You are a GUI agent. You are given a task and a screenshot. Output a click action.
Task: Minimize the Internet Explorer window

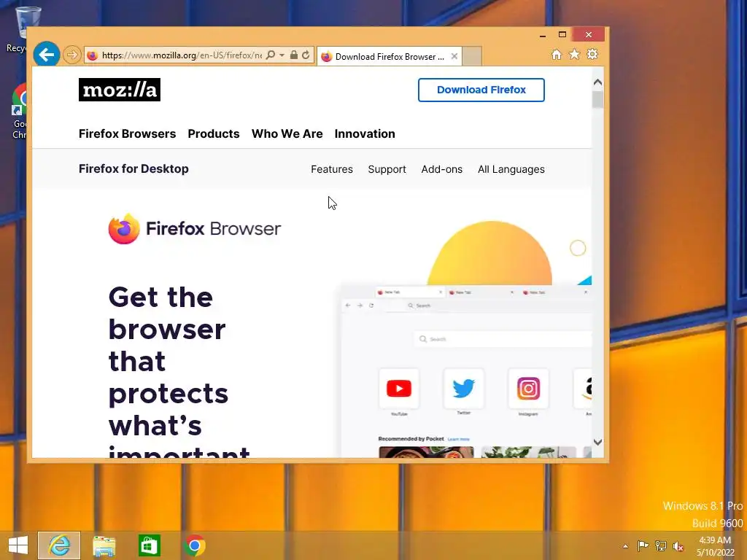(x=543, y=35)
